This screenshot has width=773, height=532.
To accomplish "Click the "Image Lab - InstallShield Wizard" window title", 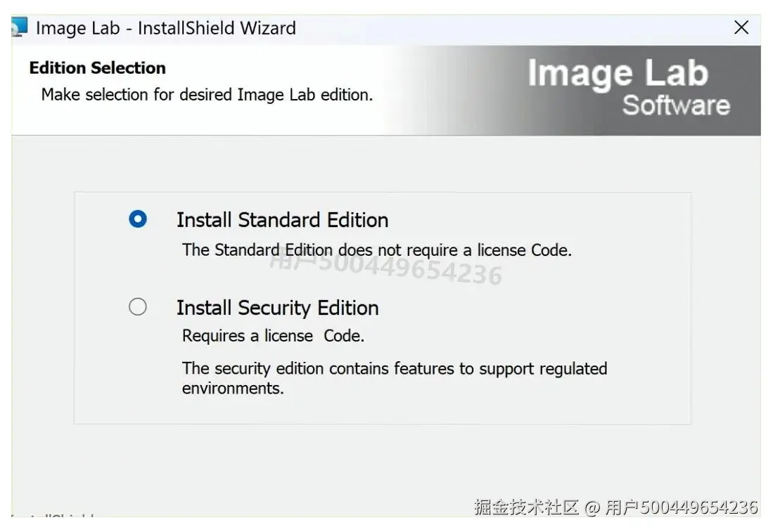I will point(165,28).
